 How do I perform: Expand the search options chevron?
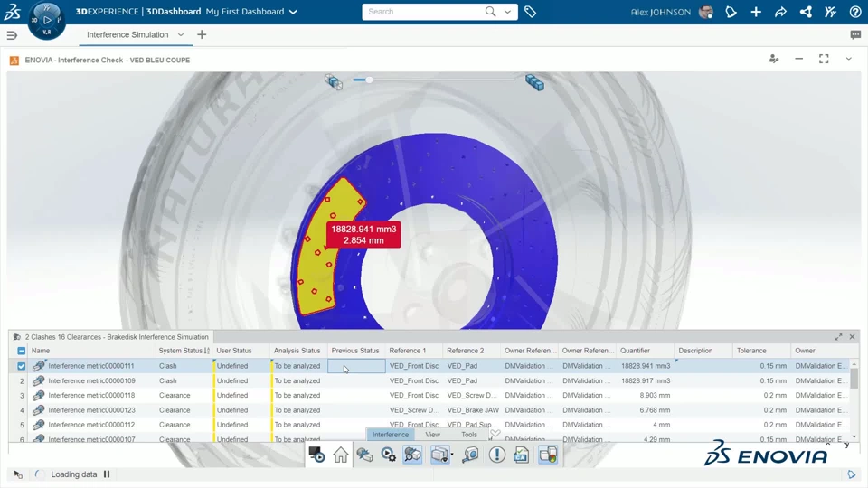pos(507,12)
